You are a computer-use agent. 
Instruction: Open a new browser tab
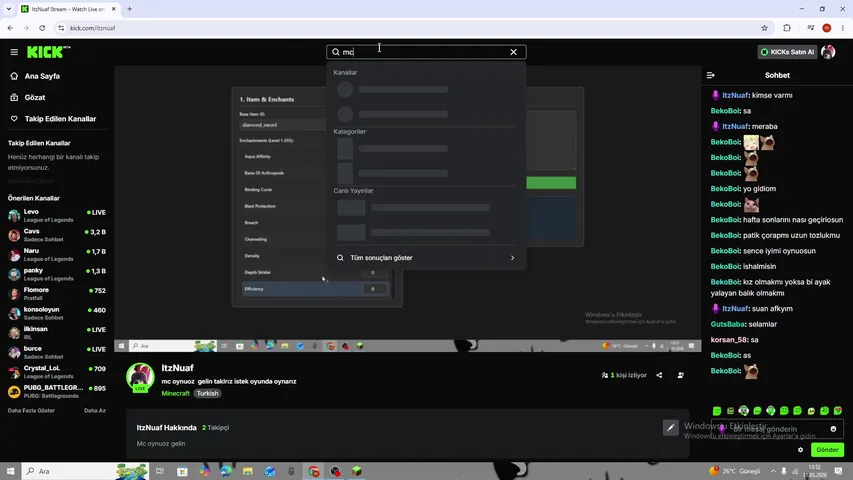(129, 9)
